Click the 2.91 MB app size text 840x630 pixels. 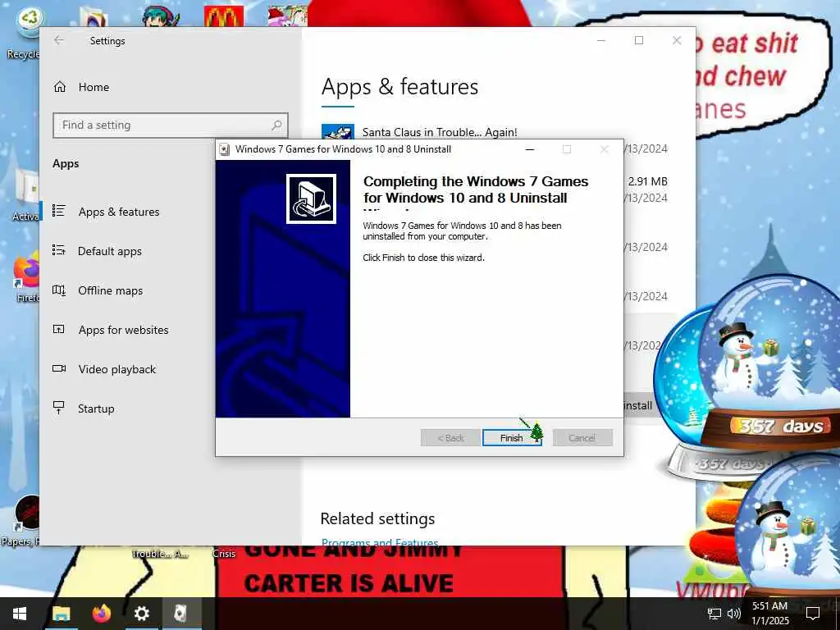click(x=648, y=181)
